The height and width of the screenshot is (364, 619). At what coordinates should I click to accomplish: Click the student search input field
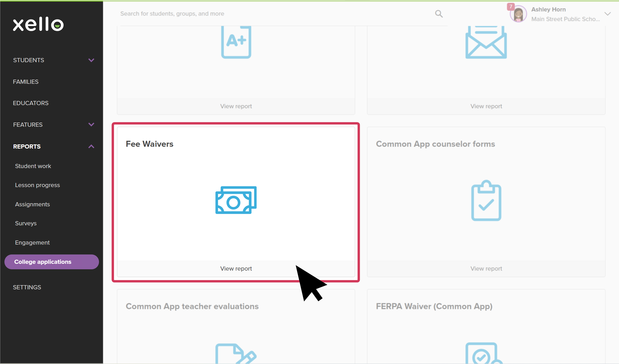(276, 14)
